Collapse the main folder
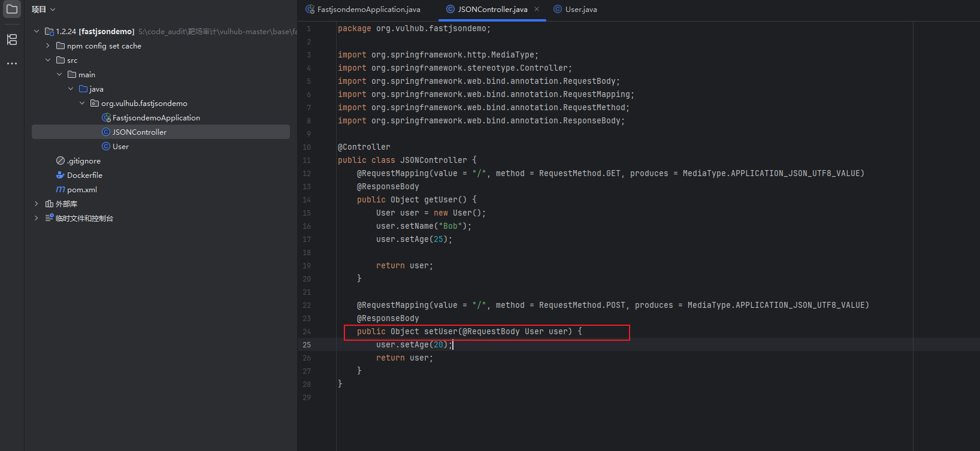The height and width of the screenshot is (451, 980). point(59,74)
